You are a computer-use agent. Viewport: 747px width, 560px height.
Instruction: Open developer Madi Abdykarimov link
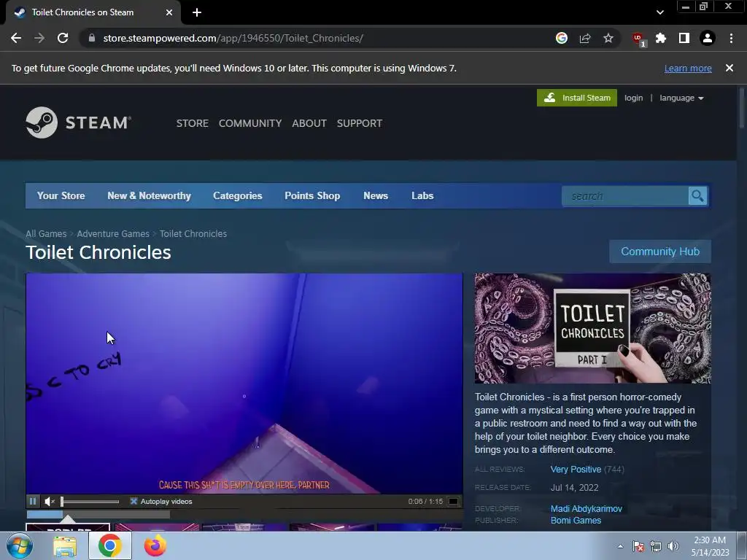coord(587,508)
